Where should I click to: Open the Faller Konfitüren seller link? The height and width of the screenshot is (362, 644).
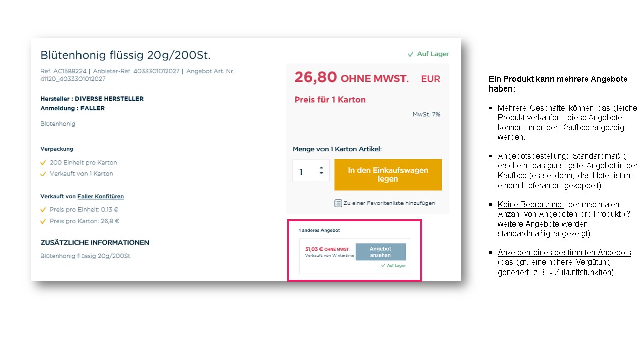coord(101,197)
